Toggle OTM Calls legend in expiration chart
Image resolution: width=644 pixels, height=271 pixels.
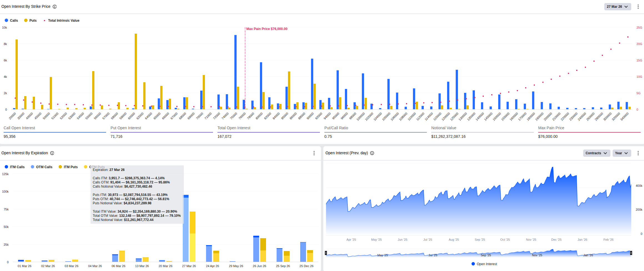click(x=42, y=167)
